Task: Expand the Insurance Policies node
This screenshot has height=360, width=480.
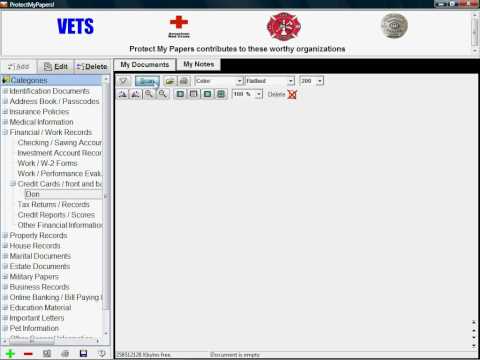Action: [5, 112]
